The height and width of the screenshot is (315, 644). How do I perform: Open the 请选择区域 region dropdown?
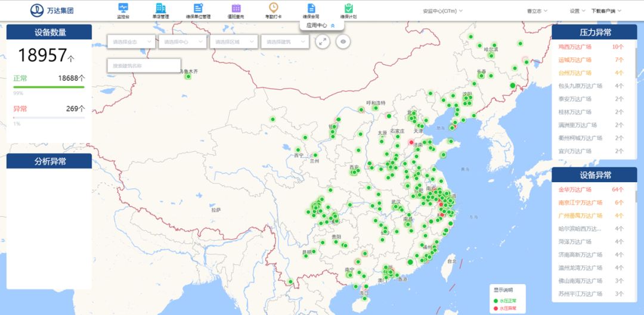234,42
